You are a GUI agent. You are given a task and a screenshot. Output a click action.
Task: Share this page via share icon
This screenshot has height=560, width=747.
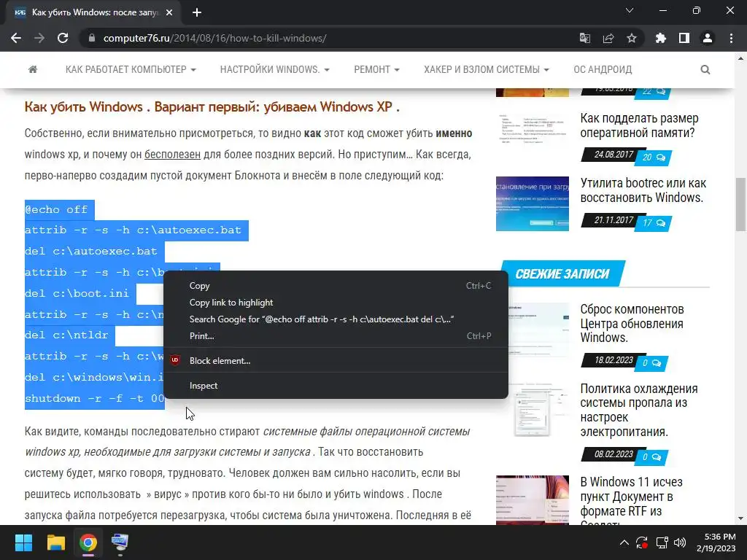pyautogui.click(x=608, y=38)
